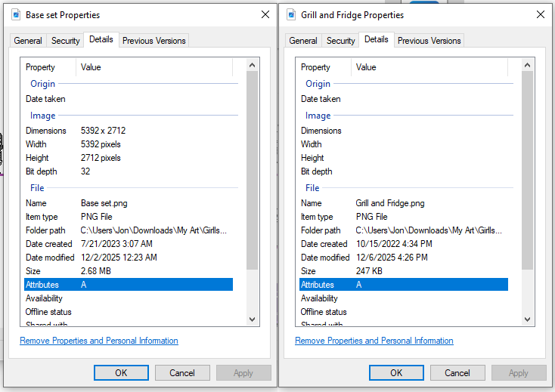Collapse File group in Base set dialog
This screenshot has height=392, width=555.
tap(37, 188)
